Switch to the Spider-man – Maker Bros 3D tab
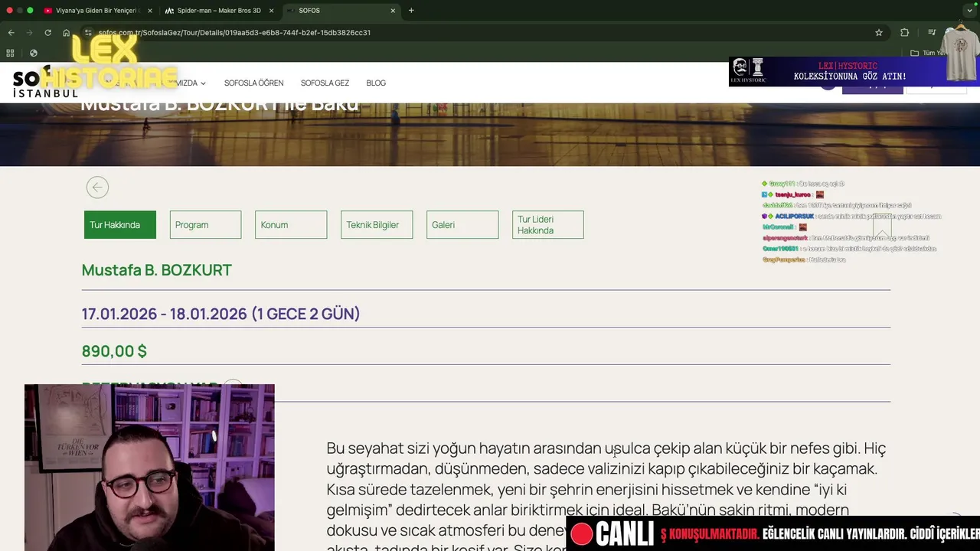 [x=220, y=11]
